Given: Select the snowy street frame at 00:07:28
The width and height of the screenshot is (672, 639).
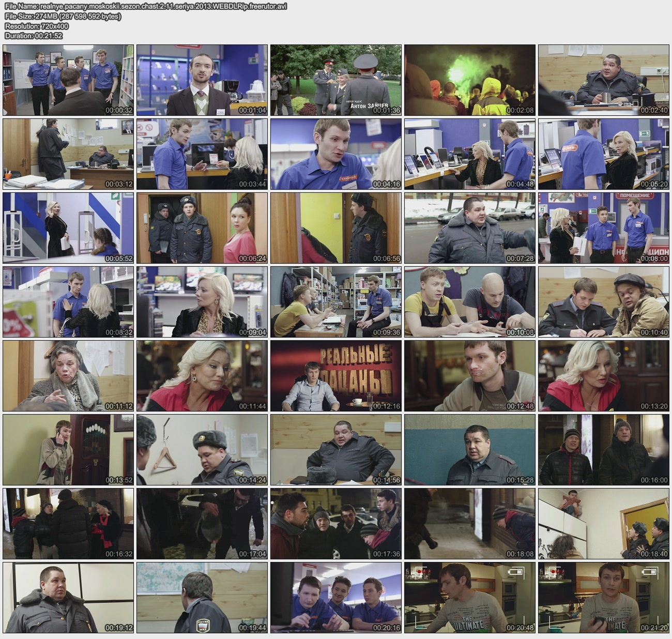Looking at the screenshot, I should 470,228.
